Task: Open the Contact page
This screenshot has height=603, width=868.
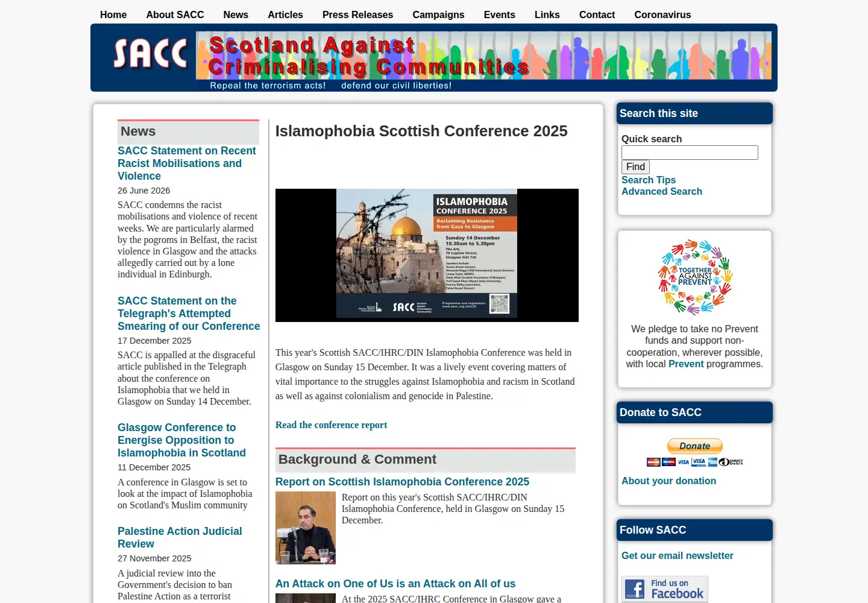Action: [597, 14]
